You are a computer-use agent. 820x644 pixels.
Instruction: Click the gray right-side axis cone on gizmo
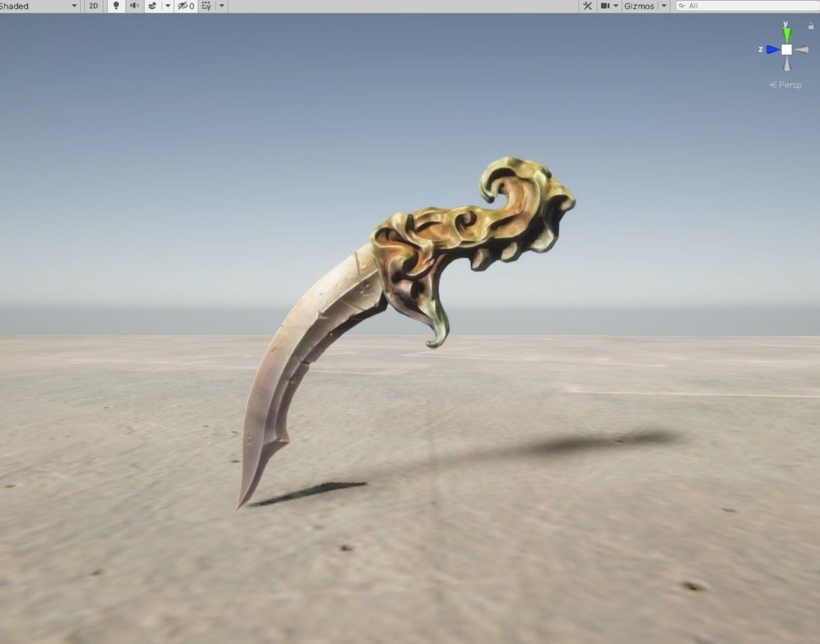tap(802, 50)
